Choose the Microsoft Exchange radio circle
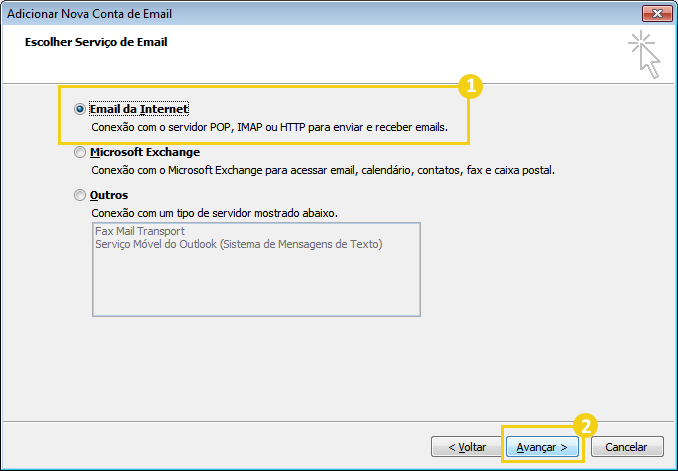Screen dimensions: 678x471 click(x=80, y=153)
